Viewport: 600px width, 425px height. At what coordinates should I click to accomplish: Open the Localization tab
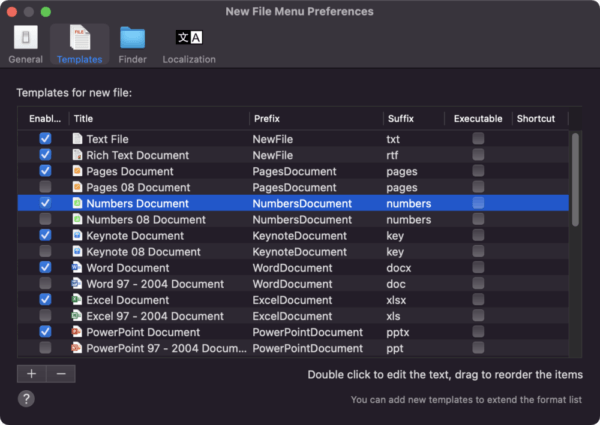pyautogui.click(x=189, y=44)
